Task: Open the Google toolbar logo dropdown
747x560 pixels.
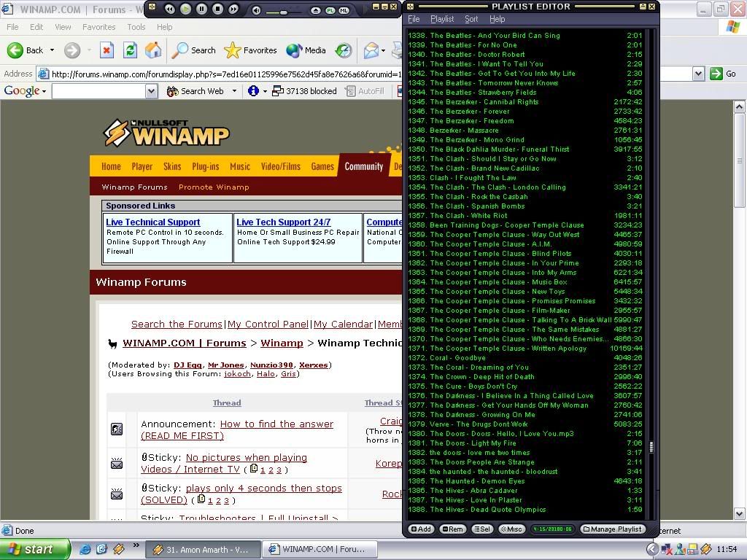Action: (x=25, y=91)
